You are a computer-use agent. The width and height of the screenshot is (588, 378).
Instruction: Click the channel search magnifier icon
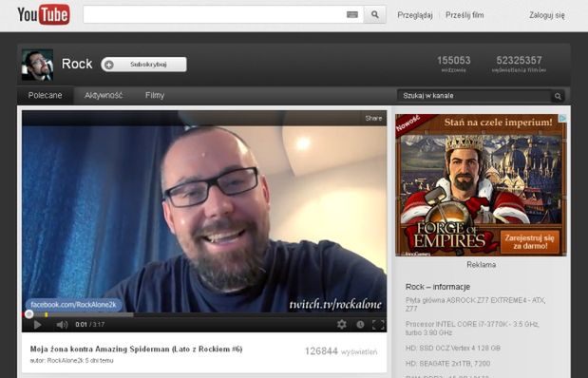tap(558, 96)
